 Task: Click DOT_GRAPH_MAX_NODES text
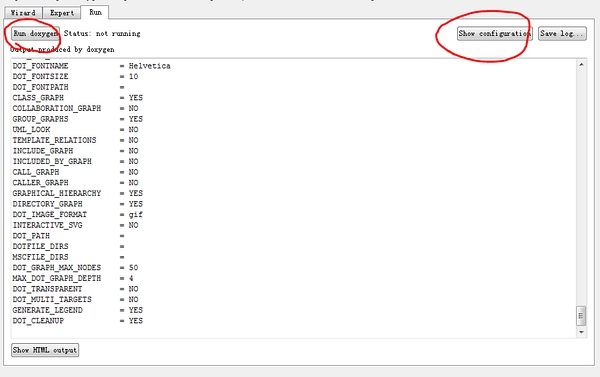(x=57, y=268)
